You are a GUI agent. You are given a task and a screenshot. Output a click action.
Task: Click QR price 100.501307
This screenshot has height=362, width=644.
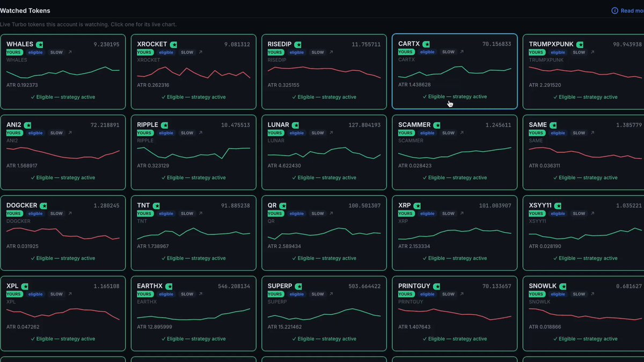pos(364,206)
